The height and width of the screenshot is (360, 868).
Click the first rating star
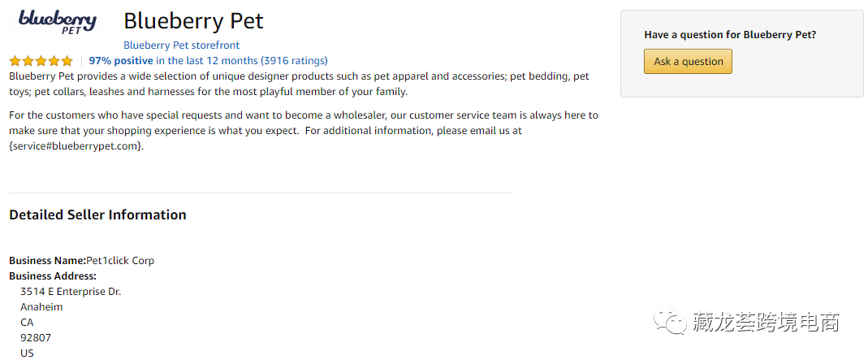pos(15,61)
